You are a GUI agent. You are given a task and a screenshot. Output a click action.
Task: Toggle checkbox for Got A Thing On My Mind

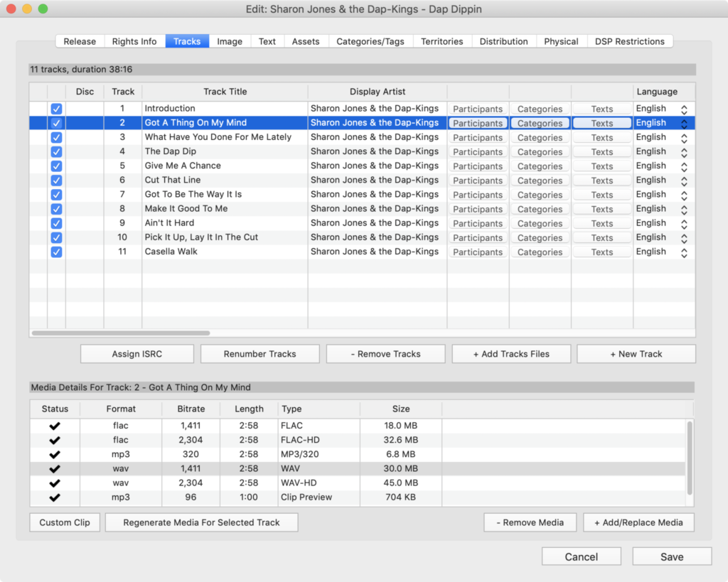click(x=56, y=123)
